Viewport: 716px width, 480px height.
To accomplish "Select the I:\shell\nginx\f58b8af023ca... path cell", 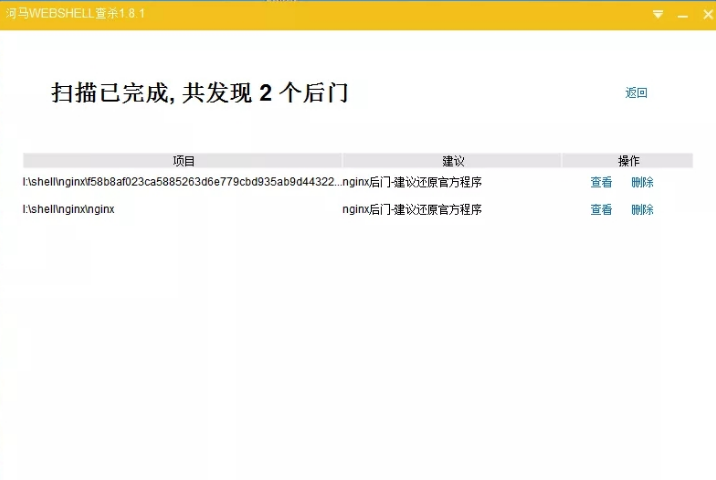I will 182,182.
